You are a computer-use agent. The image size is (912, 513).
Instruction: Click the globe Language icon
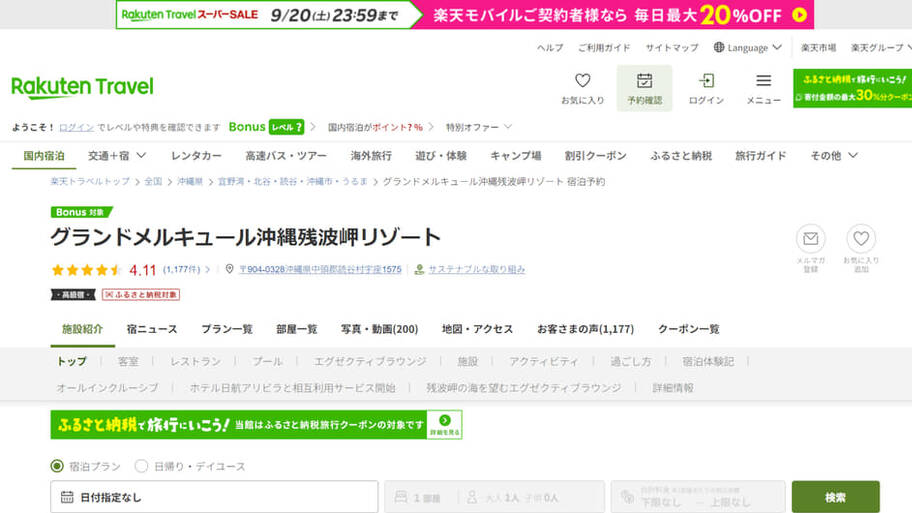click(x=719, y=47)
